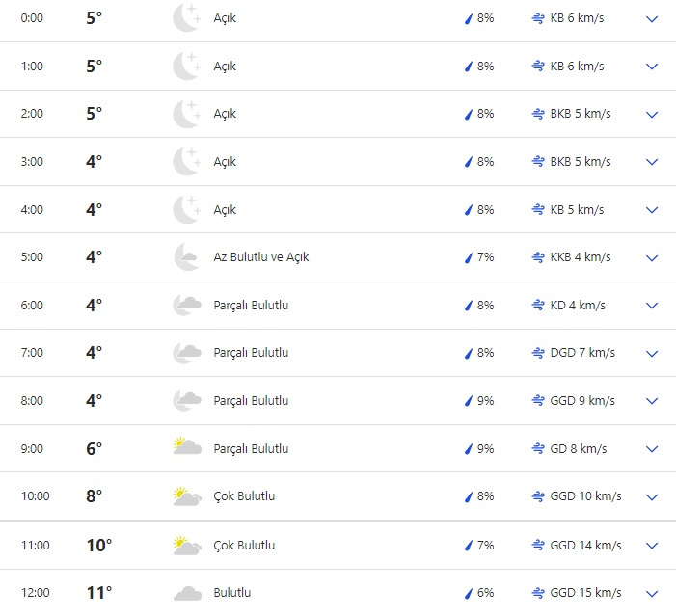
Task: Click the clear night moon icon at 0:00
Action: pyautogui.click(x=185, y=18)
